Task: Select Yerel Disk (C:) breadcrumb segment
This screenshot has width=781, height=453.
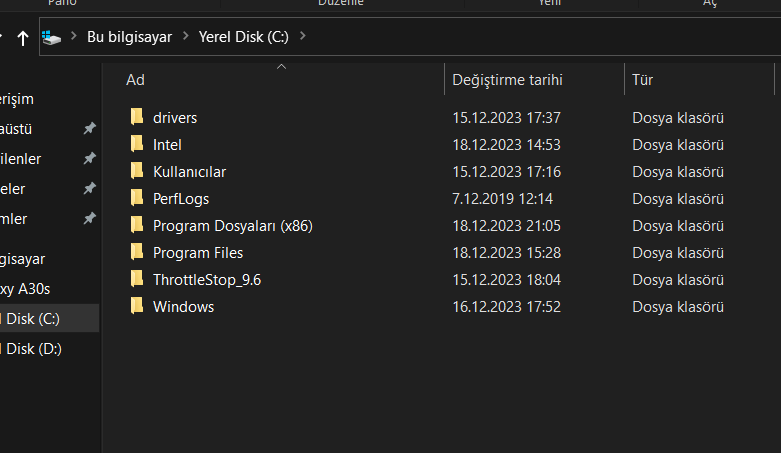Action: [x=243, y=37]
